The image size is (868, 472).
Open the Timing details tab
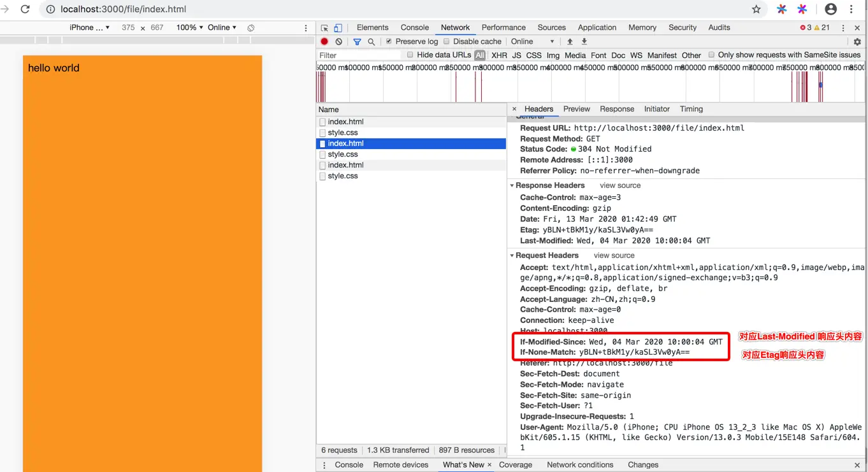point(691,109)
